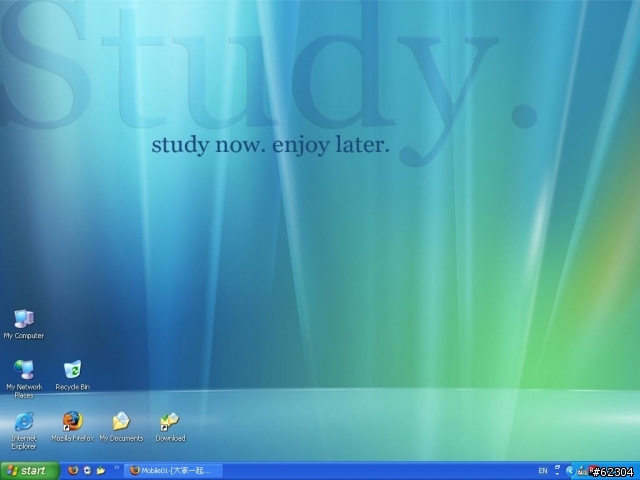Click Quick Launch folder icon
The height and width of the screenshot is (480, 640).
coord(101,470)
